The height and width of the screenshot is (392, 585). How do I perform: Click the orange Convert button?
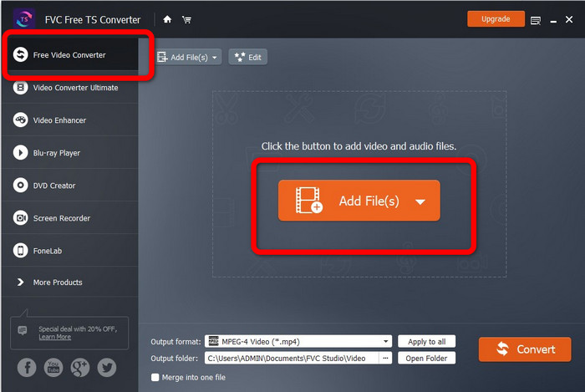pyautogui.click(x=525, y=349)
